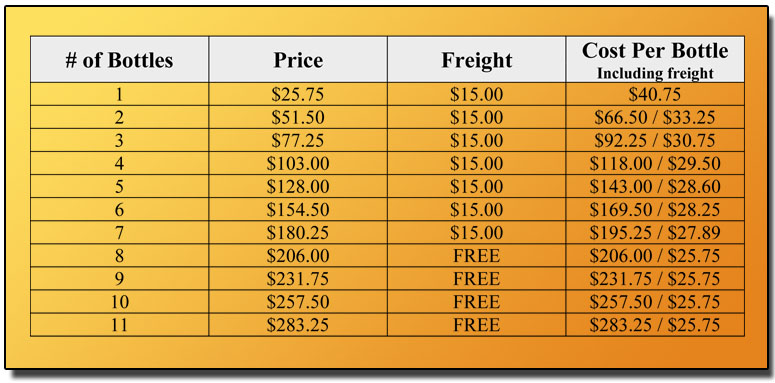The width and height of the screenshot is (775, 383).
Task: Click the 'Cost Per Bottle' header cell
Action: tap(655, 59)
